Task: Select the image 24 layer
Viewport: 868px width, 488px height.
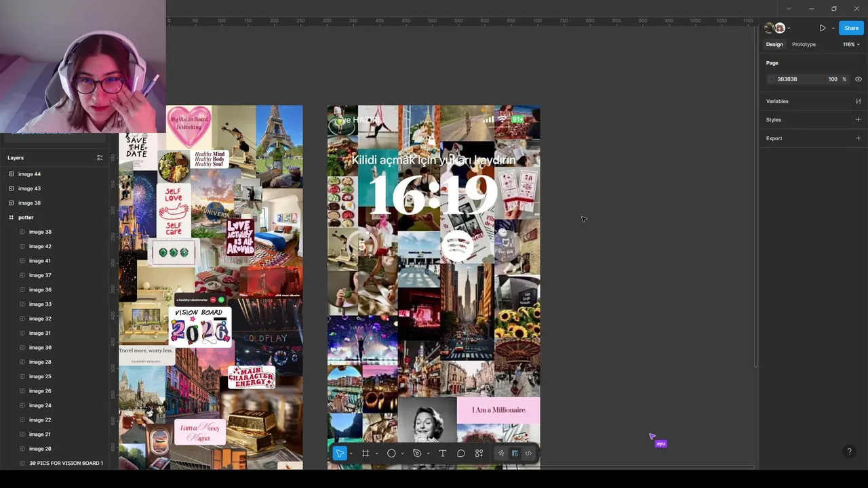Action: pyautogui.click(x=54, y=405)
